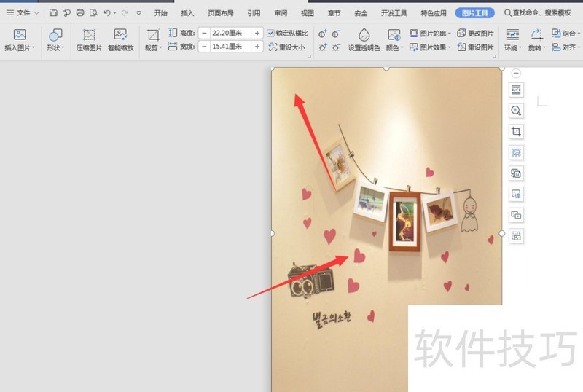
Task: Click the crop icon in floating picture toolbar
Action: pos(516,131)
